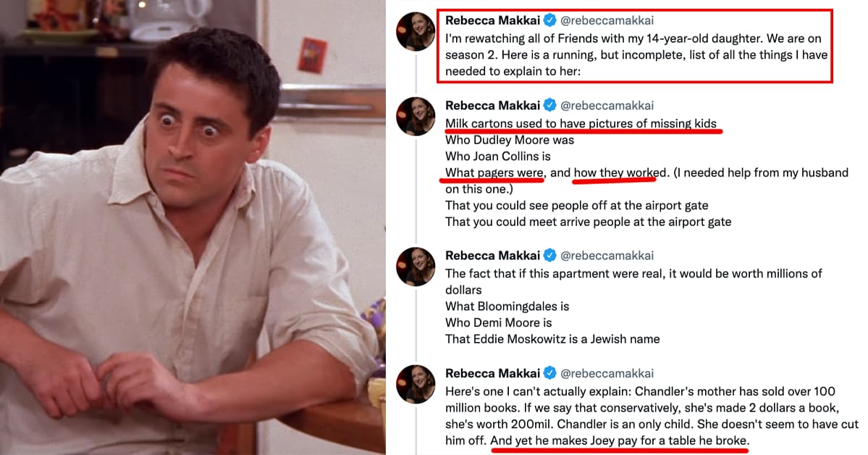868x455 pixels.
Task: Click the verified badge on the first tweet
Action: pyautogui.click(x=550, y=21)
